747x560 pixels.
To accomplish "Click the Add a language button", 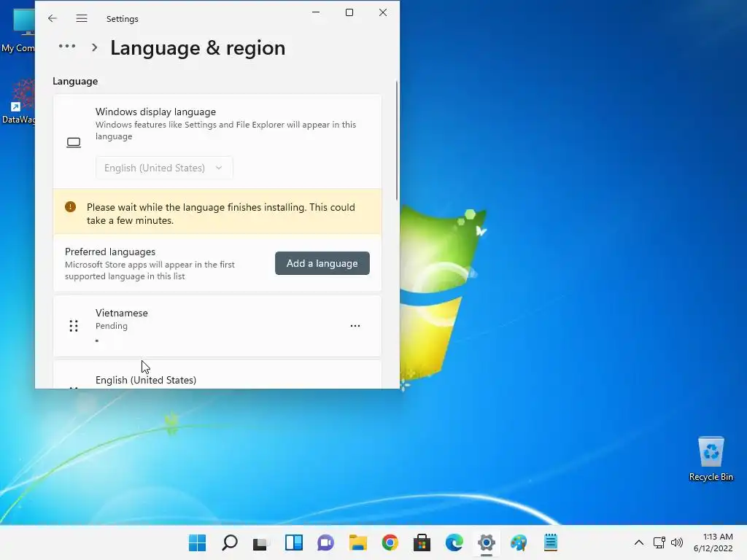I will pyautogui.click(x=322, y=263).
